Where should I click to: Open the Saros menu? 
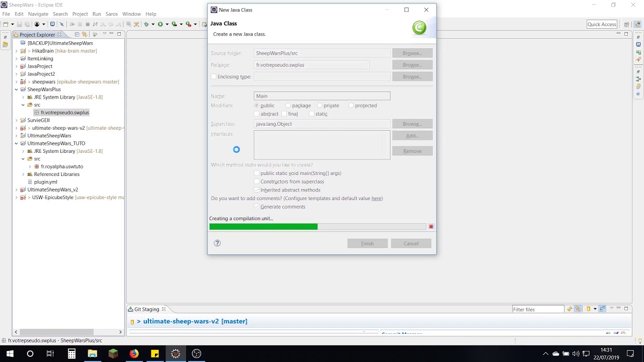point(112,14)
